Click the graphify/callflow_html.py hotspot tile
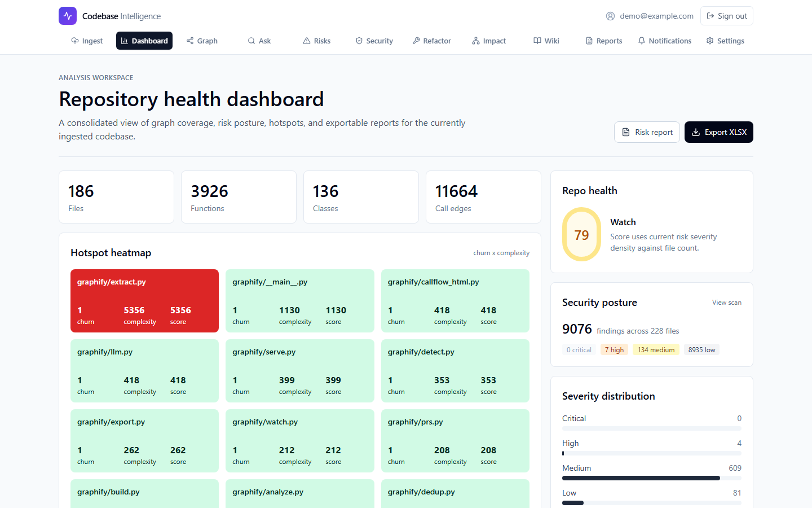 pos(455,301)
